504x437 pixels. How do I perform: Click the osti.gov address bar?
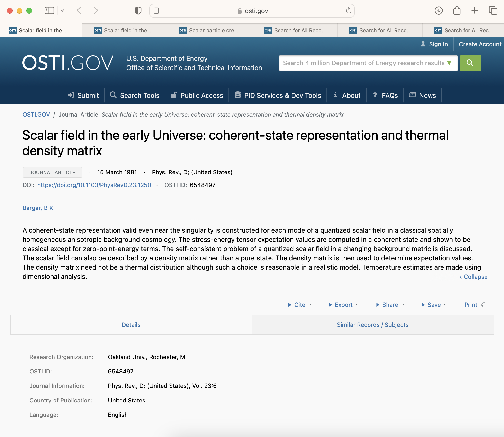click(252, 11)
